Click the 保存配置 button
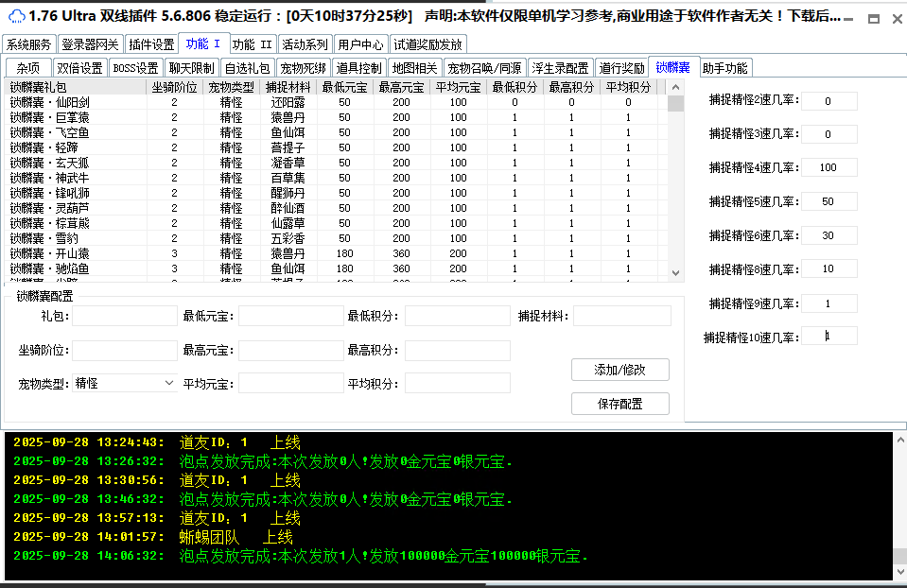Screen dimensions: 907x588 tap(619, 404)
